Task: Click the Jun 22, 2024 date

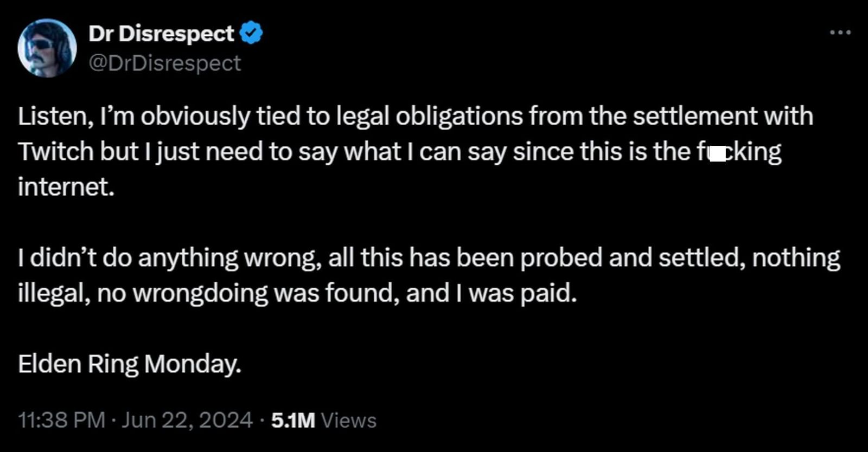Action: (x=187, y=420)
